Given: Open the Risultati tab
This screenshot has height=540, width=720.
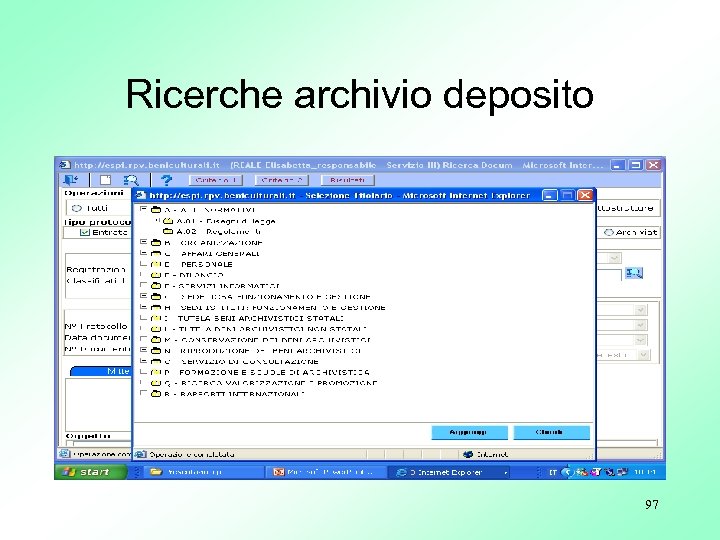Looking at the screenshot, I should 348,180.
